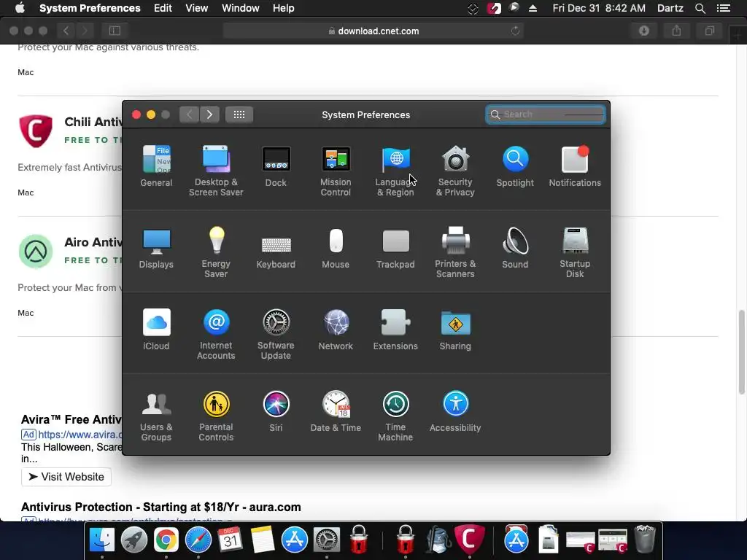
Task: Open the Spotlight preferences pane
Action: coord(515,166)
